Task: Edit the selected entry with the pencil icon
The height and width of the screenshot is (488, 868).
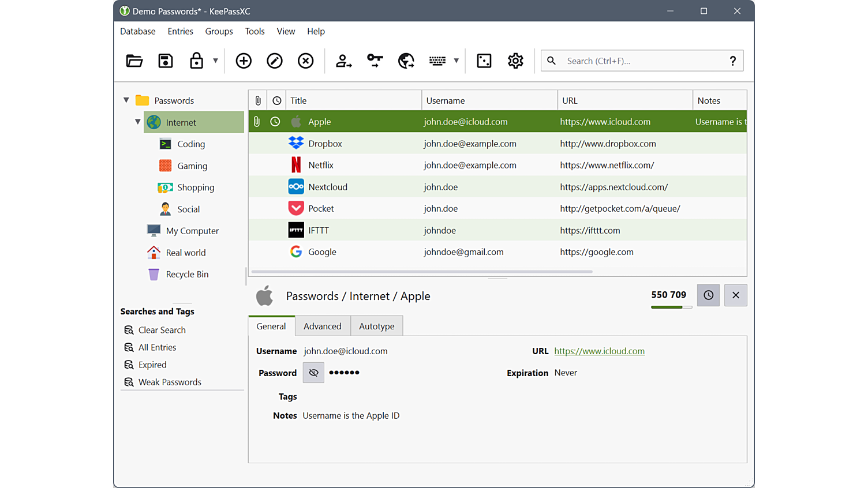Action: [275, 61]
